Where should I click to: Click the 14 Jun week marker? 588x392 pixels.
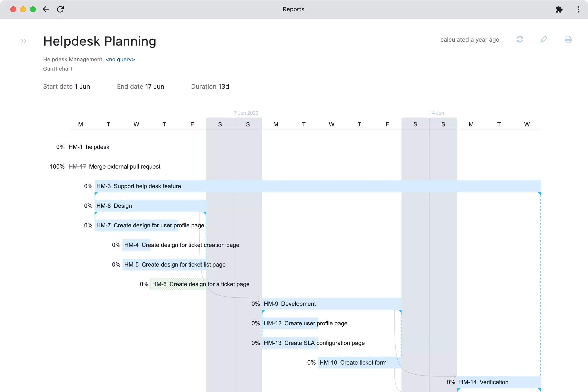[437, 113]
